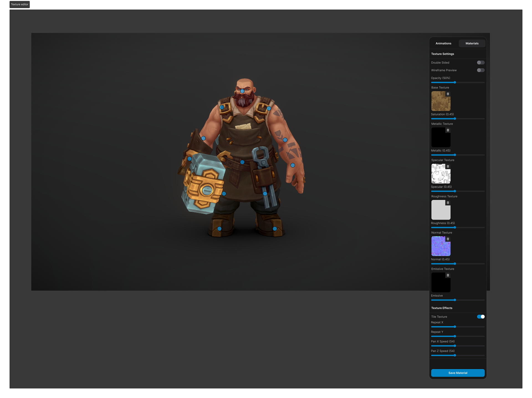Adjust the Pan Z Speed (54) slider
Screen dimensions: 532x398
(x=458, y=355)
